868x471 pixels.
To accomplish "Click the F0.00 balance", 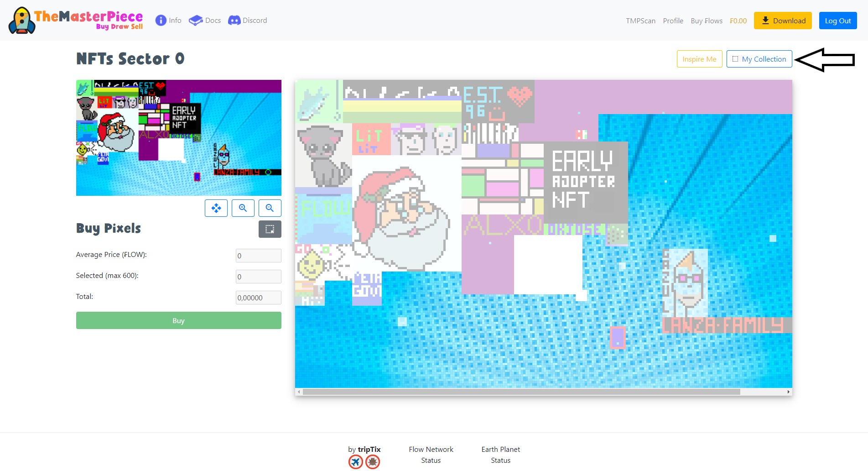I will click(x=738, y=21).
